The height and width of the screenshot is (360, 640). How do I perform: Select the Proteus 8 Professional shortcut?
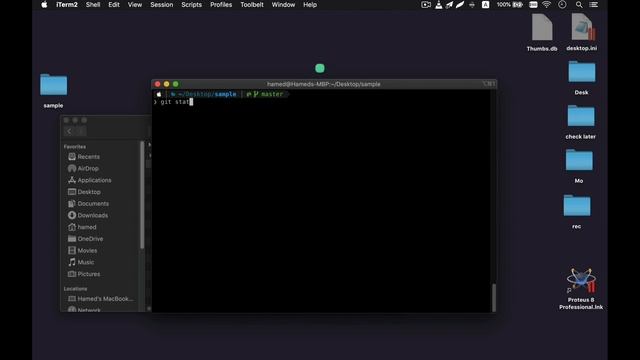581,281
